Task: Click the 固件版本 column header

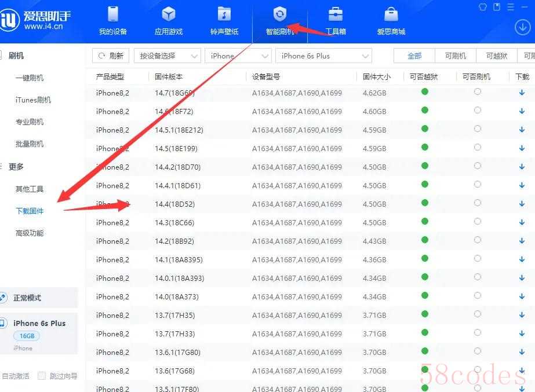Action: point(169,76)
